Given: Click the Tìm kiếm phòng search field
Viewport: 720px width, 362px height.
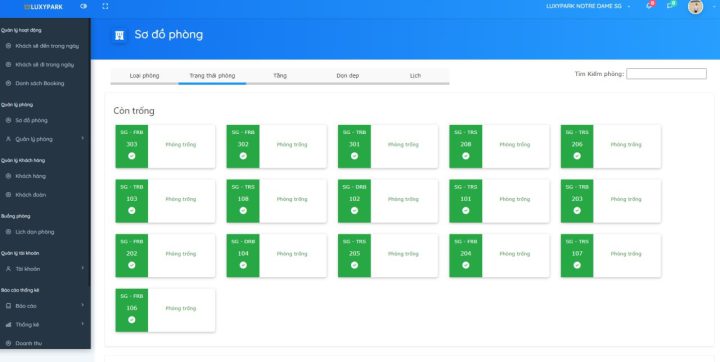Looking at the screenshot, I should click(666, 74).
